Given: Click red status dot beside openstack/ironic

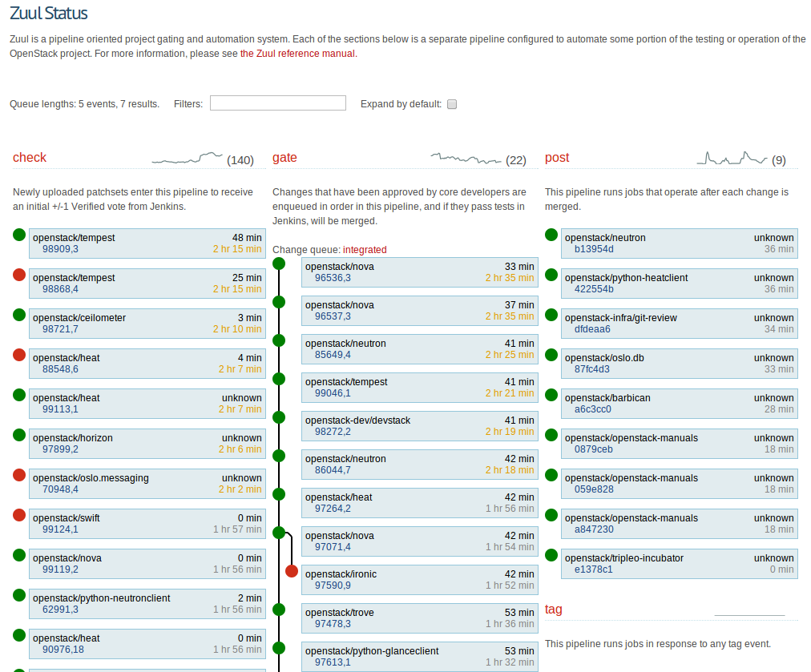Looking at the screenshot, I should tap(292, 571).
